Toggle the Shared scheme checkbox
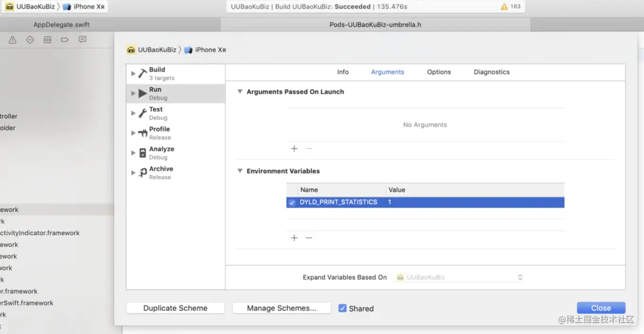644x334 pixels. pos(342,308)
